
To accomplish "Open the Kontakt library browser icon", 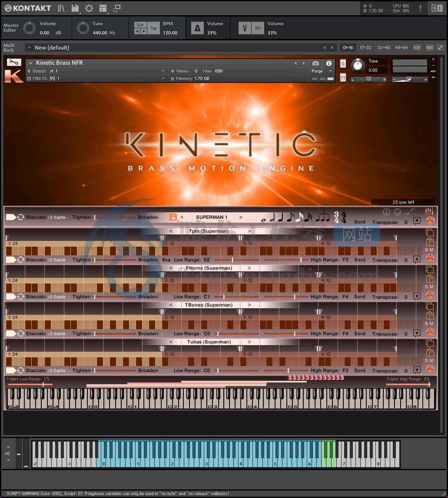I will (x=61, y=8).
